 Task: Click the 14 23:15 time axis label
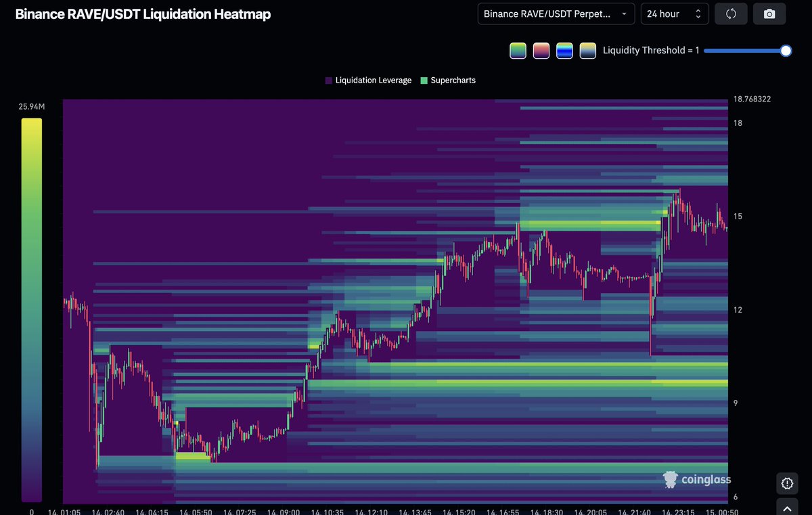click(677, 512)
